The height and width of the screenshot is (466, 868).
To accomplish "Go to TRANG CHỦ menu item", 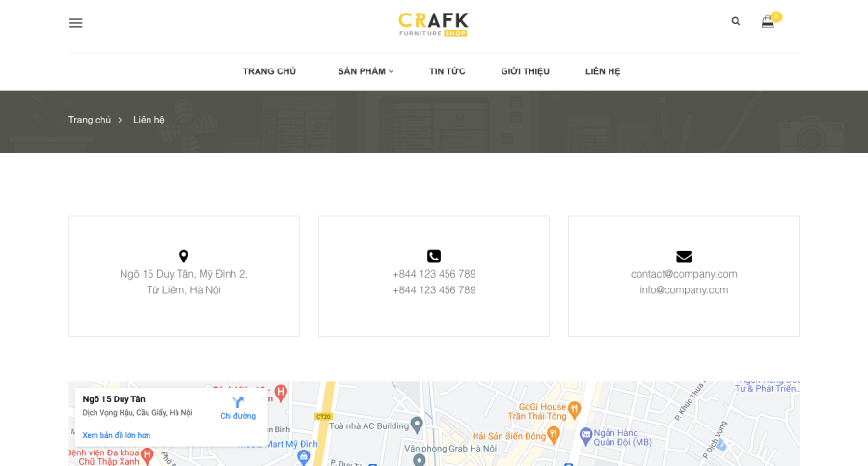I will (269, 71).
